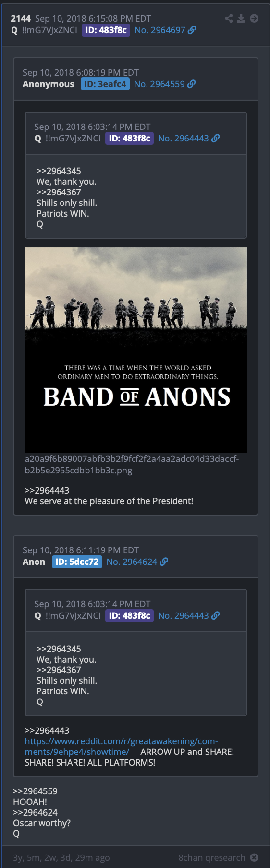
Task: Click the link icon beside No. 2964559
Action: click(191, 84)
